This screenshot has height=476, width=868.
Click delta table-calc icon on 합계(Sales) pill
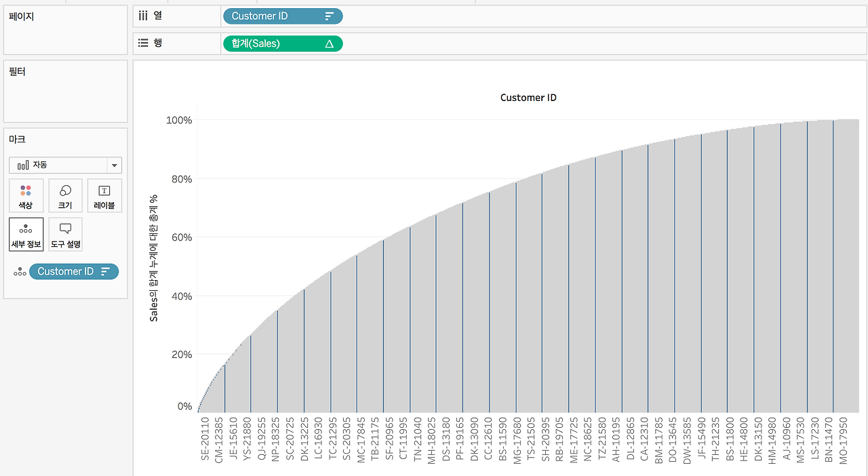coord(330,44)
